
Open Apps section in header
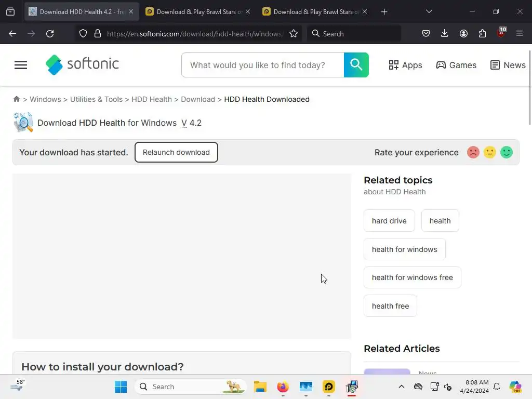[405, 65]
